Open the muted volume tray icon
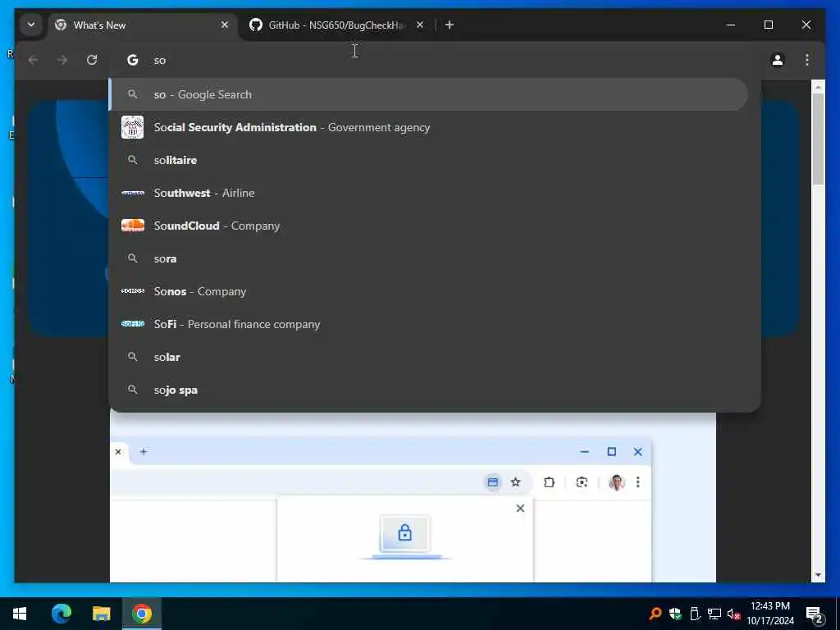 click(734, 614)
